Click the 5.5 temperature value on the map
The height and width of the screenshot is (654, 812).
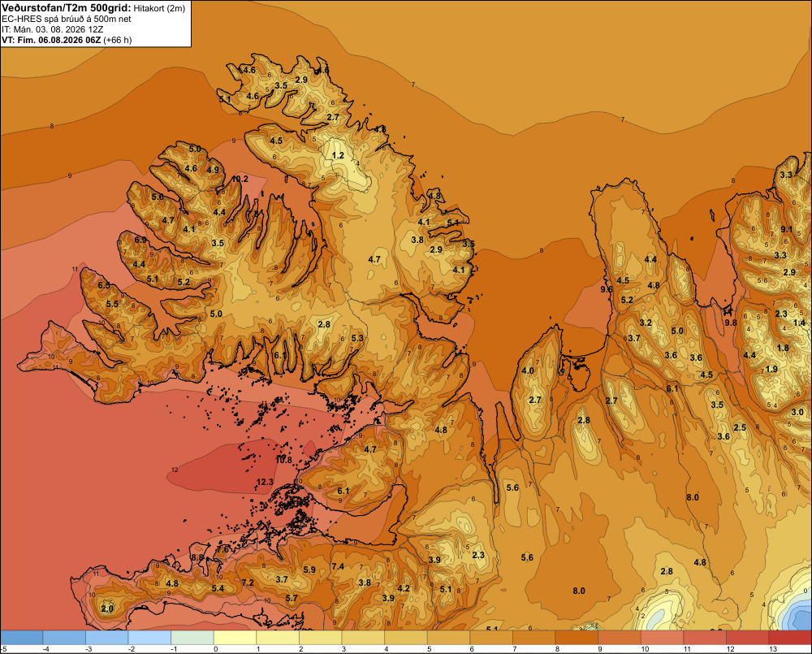coord(112,304)
